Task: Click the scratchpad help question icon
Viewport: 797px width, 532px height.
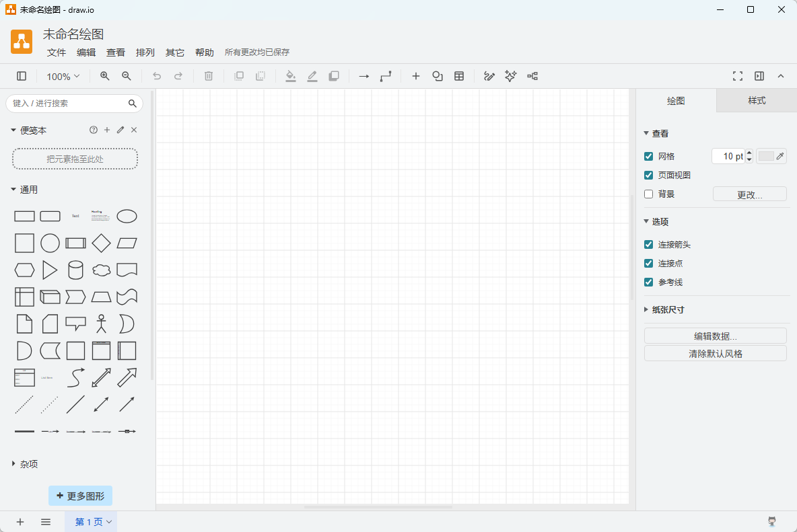Action: point(94,130)
